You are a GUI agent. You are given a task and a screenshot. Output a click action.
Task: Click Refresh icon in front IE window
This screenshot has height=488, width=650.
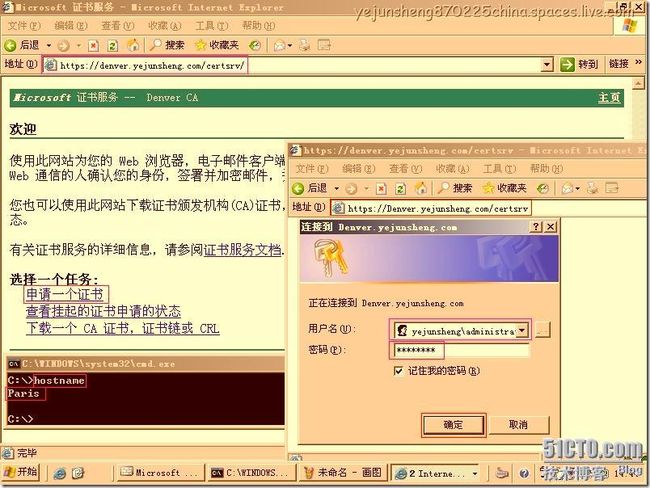[400, 189]
